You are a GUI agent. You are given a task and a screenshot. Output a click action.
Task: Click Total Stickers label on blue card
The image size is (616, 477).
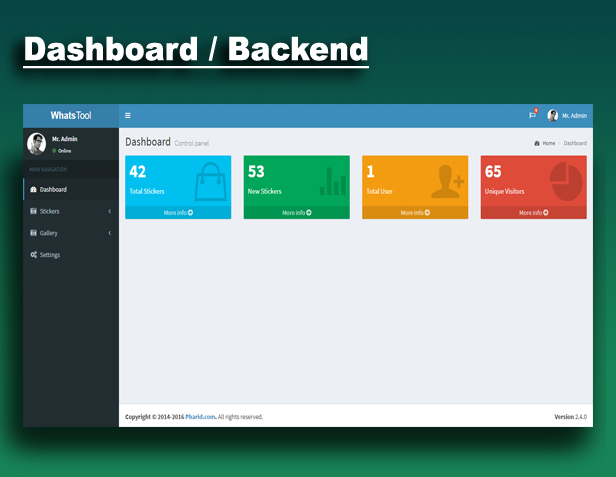pyautogui.click(x=147, y=191)
